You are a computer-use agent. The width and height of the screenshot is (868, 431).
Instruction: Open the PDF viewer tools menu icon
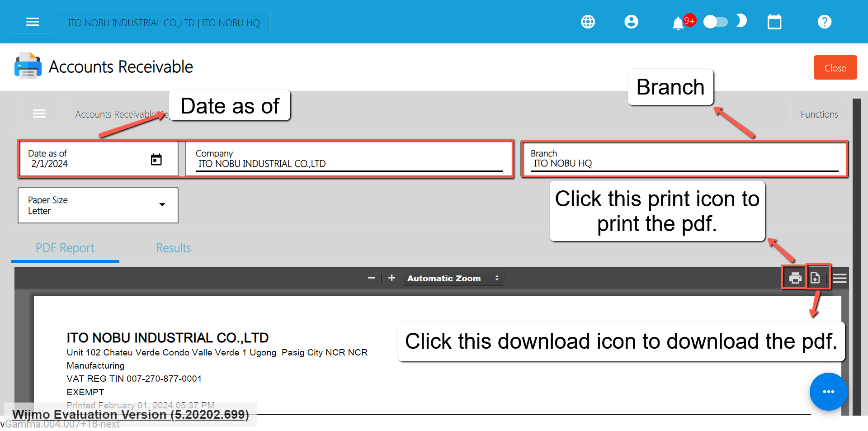point(840,278)
